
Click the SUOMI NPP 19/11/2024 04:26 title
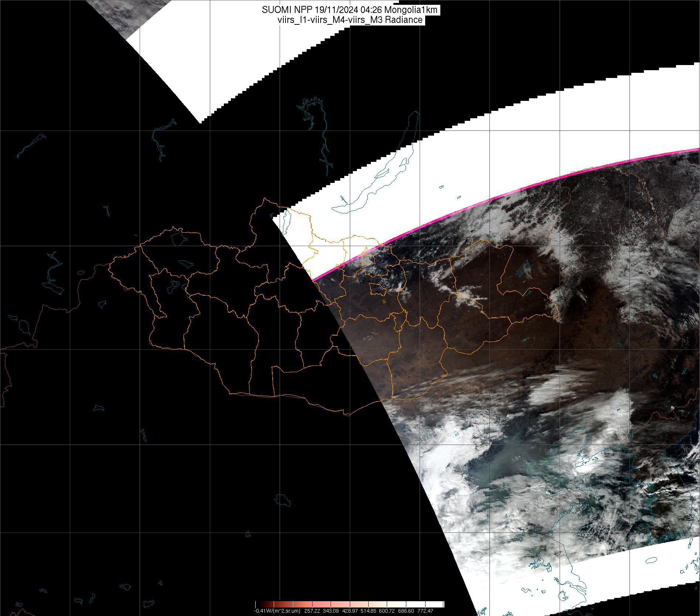[x=349, y=10]
